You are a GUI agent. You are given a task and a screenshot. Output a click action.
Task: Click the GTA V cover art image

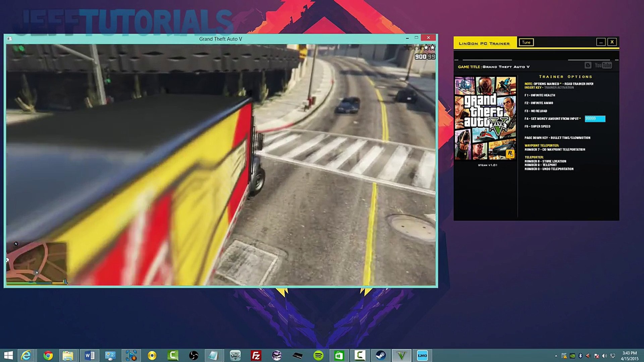485,118
